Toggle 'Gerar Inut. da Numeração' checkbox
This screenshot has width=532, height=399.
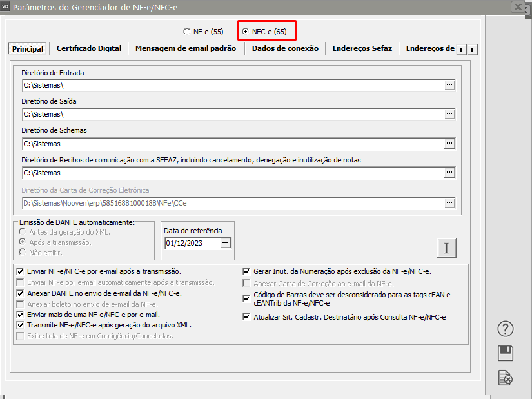pyautogui.click(x=246, y=272)
